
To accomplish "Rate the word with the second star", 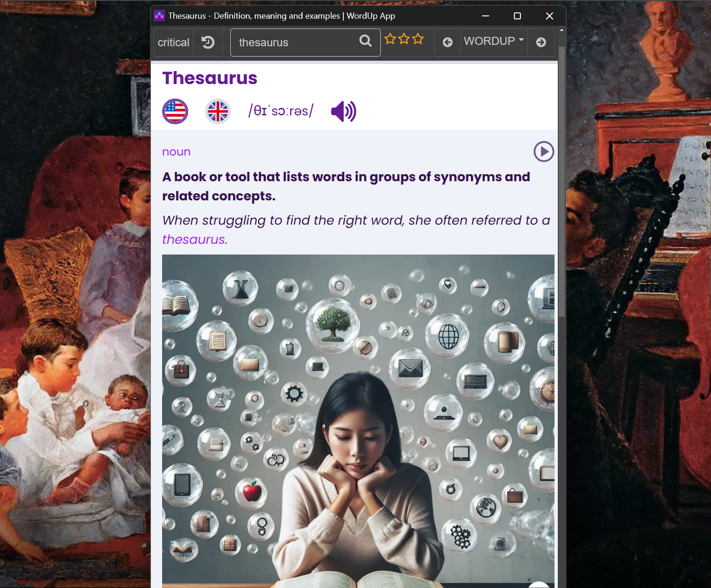I will click(404, 39).
